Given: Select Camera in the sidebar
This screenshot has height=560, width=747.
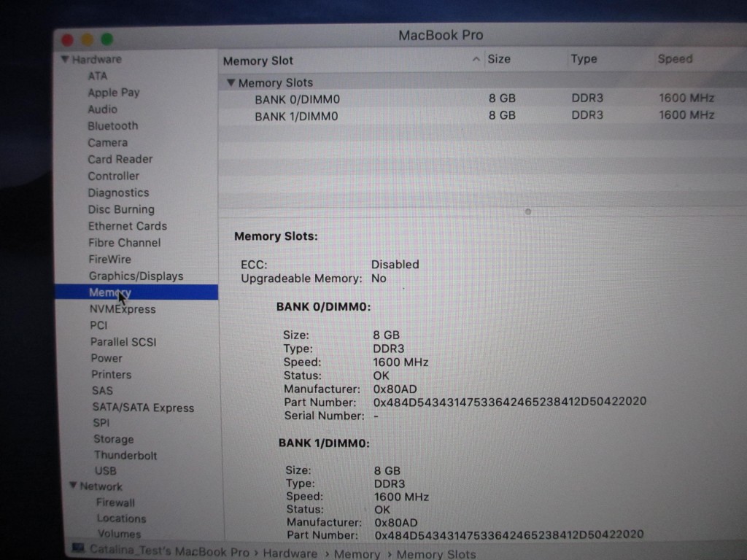Looking at the screenshot, I should (x=108, y=143).
